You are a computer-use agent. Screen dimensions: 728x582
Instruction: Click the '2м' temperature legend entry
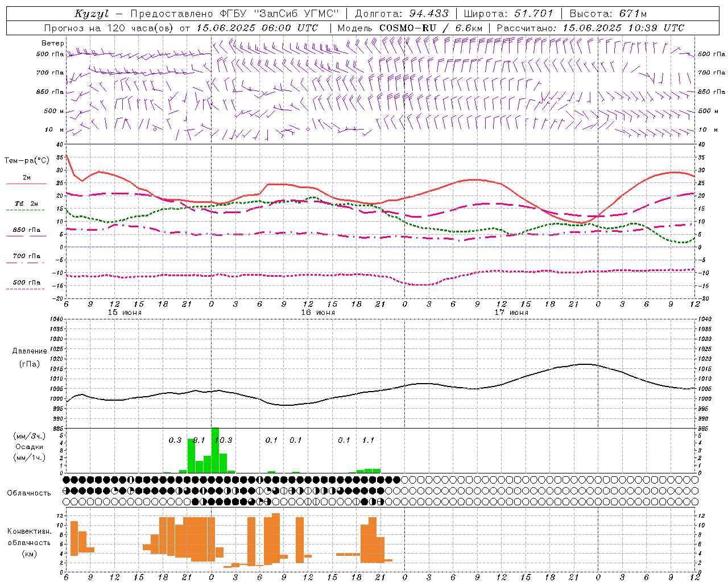27,178
